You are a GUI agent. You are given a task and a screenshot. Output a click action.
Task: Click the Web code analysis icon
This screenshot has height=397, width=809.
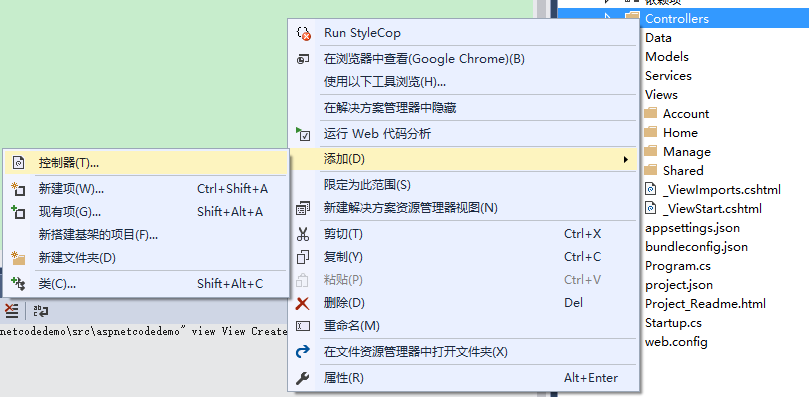point(303,134)
